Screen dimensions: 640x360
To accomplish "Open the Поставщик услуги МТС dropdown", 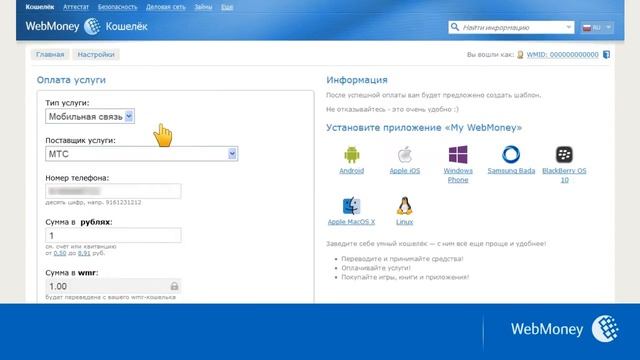I will 142,154.
